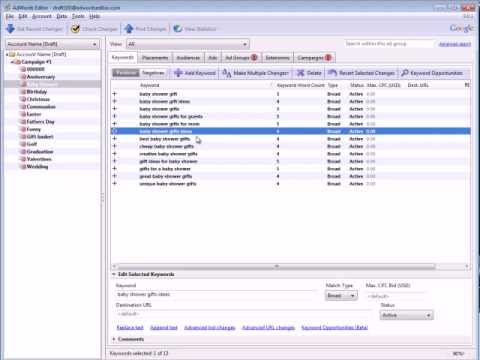The image size is (480, 360).
Task: Switch to the Negatives keyword toggle
Action: pyautogui.click(x=153, y=73)
